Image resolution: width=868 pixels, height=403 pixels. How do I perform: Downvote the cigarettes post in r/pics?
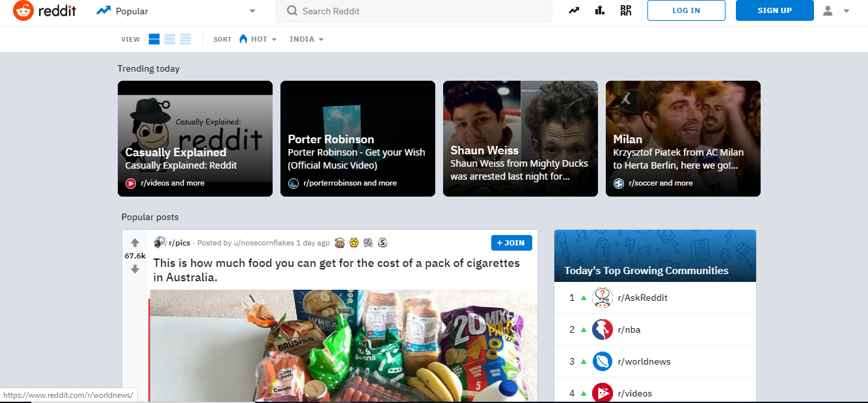click(135, 269)
